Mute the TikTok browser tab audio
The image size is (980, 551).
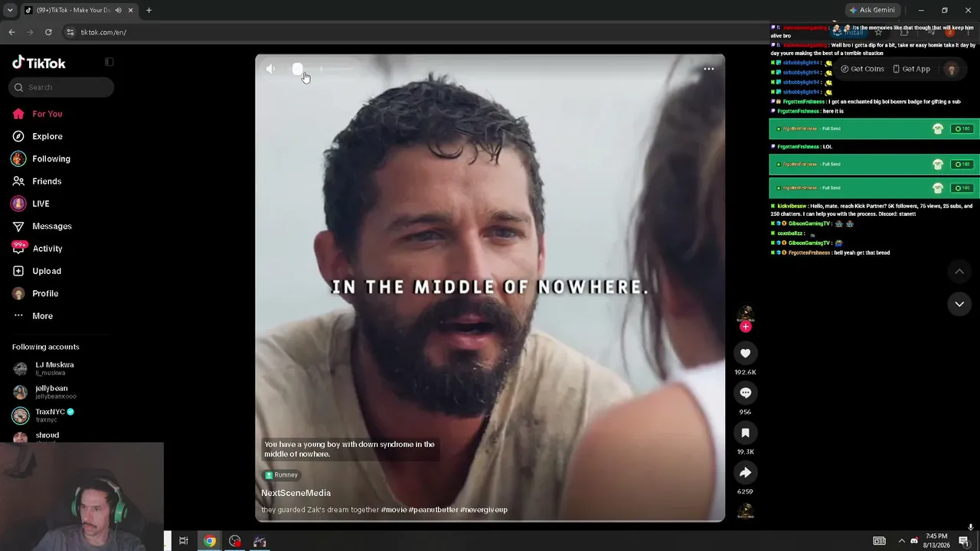tap(118, 11)
